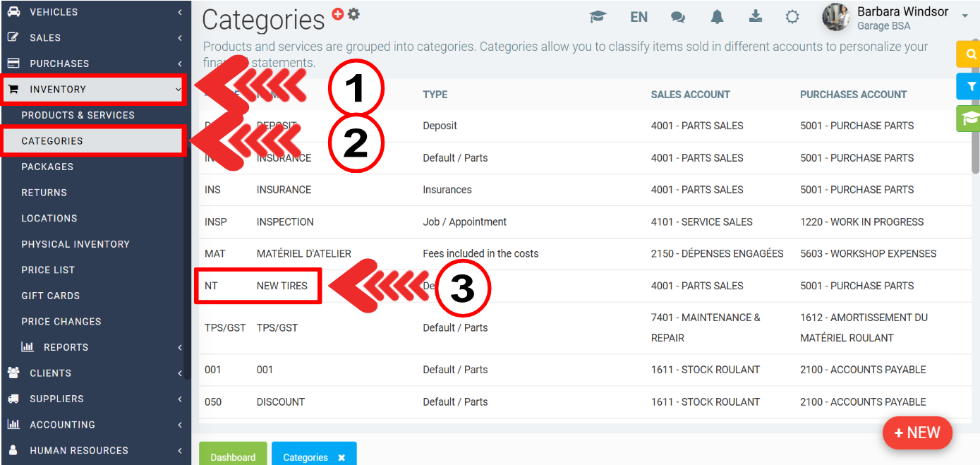
Task: Expand the Vehicles sidebar menu
Action: coord(95,12)
